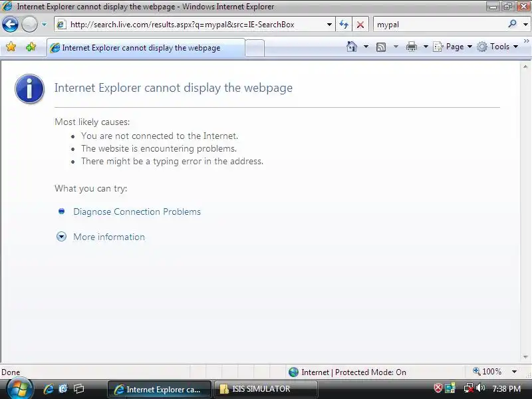Open the recent pages dropdown arrow
Viewport: 532px width, 399px height.
tap(44, 25)
